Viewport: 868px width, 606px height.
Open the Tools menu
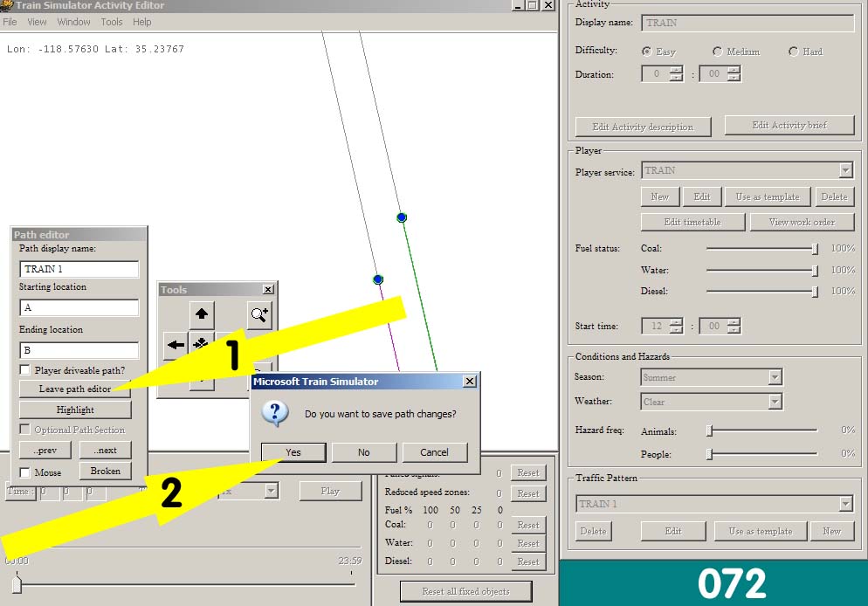[x=111, y=22]
